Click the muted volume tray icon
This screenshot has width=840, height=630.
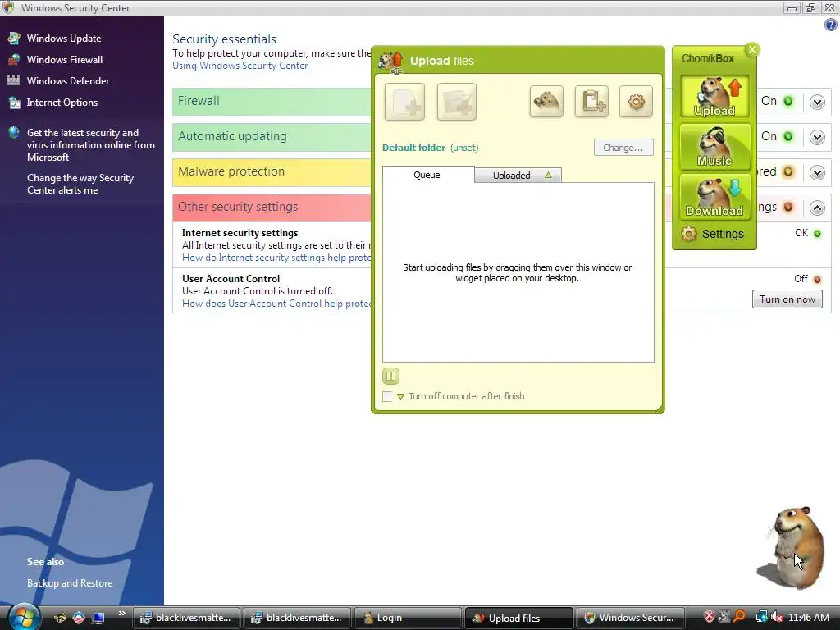click(776, 617)
